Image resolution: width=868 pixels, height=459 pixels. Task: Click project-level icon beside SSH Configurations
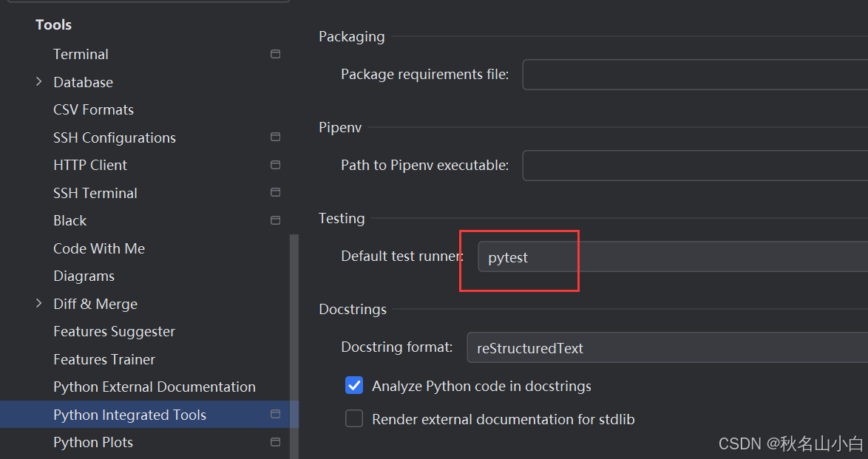[275, 137]
